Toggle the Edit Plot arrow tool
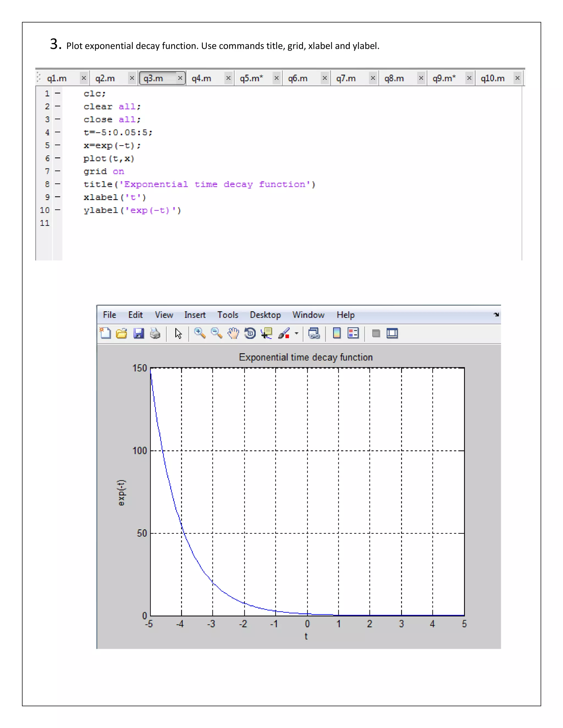Image resolution: width=563 pixels, height=728 pixels. (x=178, y=333)
